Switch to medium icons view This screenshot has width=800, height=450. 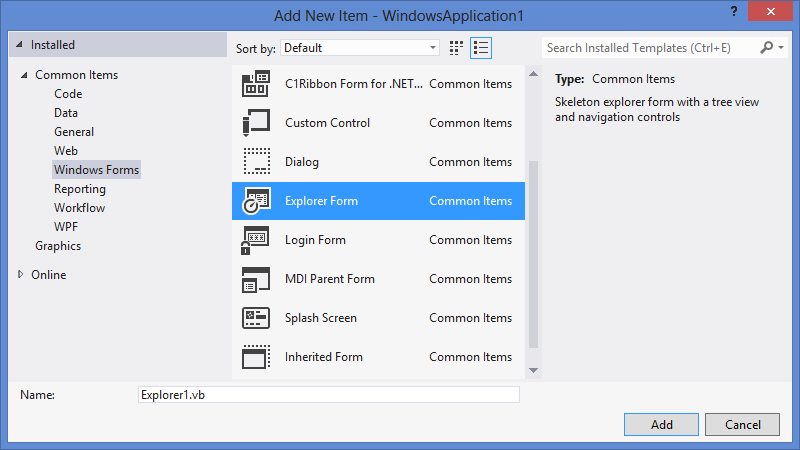[x=457, y=47]
